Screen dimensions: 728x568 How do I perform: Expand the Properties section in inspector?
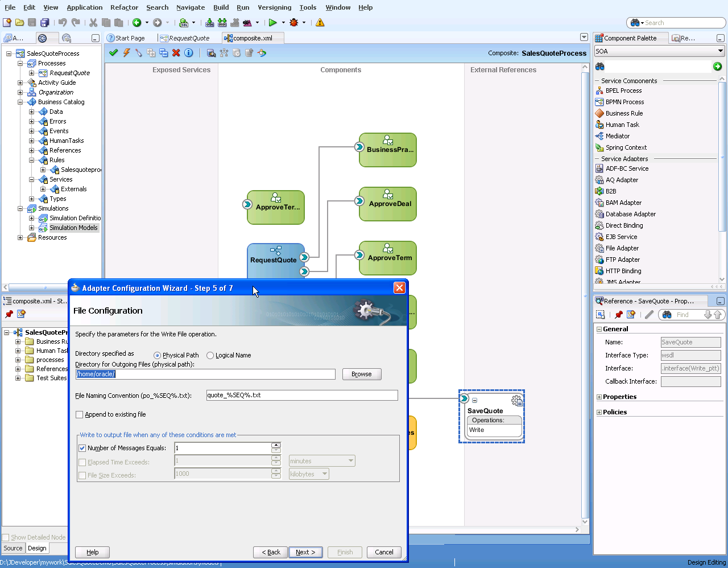point(599,397)
